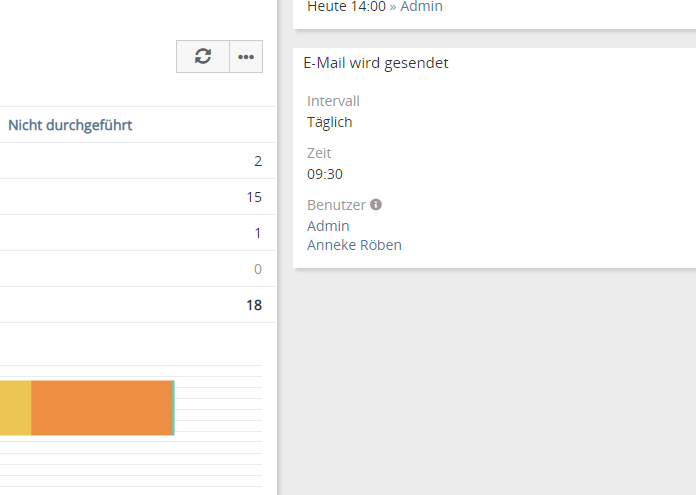Click the single-digit value 1 in the table

tap(257, 233)
